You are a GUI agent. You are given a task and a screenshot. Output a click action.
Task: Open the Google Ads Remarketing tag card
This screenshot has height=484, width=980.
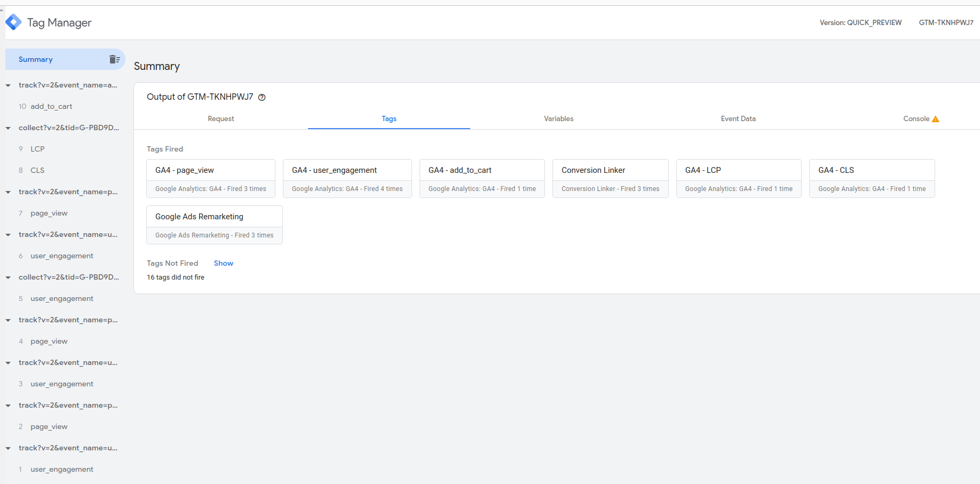214,225
